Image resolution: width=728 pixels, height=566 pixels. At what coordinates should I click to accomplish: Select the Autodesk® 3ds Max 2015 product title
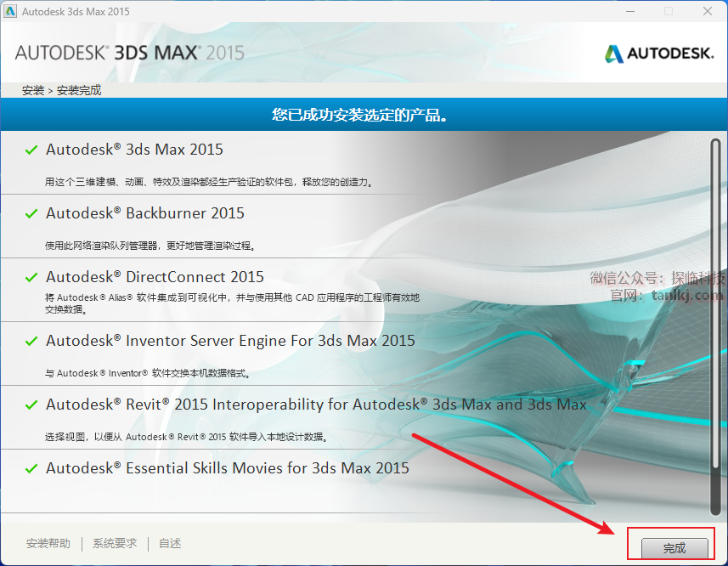134,150
